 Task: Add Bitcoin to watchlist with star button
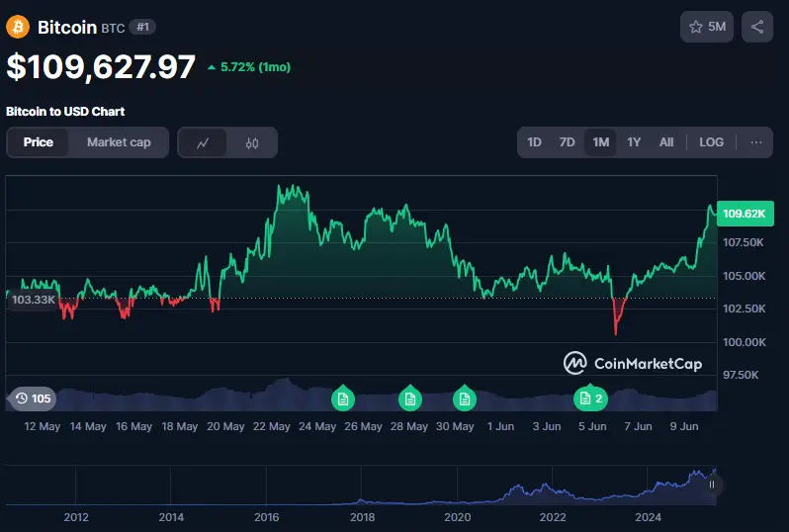coord(707,27)
